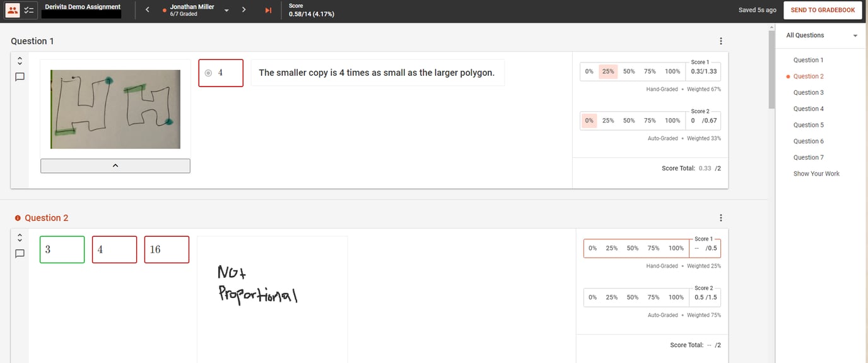Skip to next ungraded student icon
868x363 pixels.
[268, 10]
